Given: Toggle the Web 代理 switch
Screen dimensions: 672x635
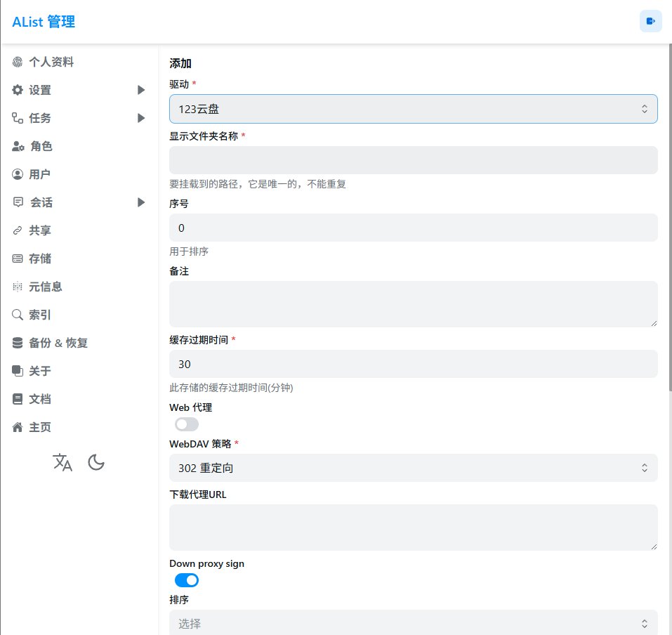Looking at the screenshot, I should [x=186, y=424].
